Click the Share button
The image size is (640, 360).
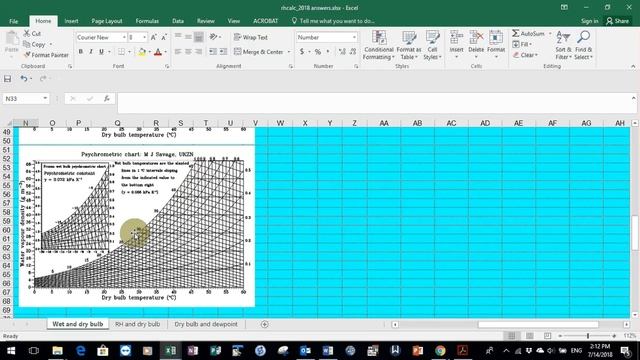[618, 21]
